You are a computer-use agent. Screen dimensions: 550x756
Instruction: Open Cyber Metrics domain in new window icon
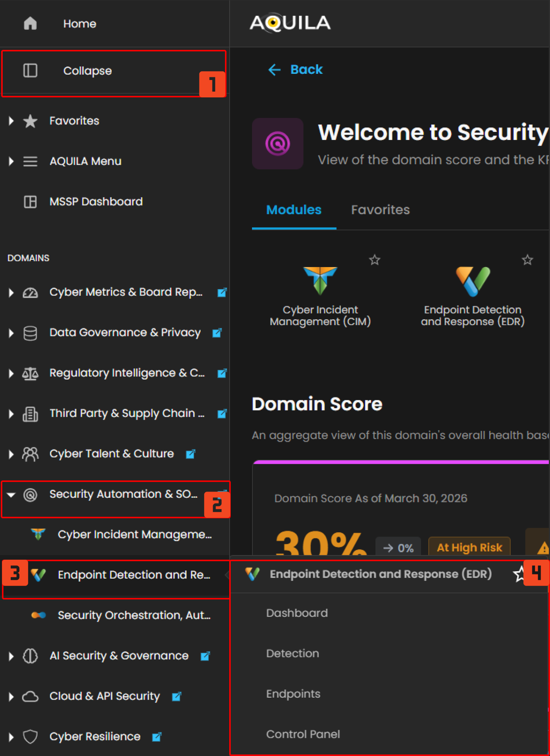click(222, 293)
